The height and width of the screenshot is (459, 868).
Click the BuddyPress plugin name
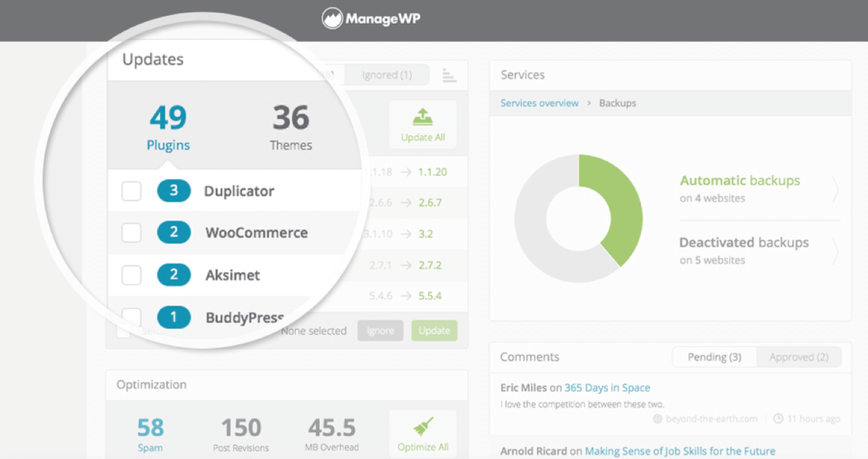(x=245, y=317)
